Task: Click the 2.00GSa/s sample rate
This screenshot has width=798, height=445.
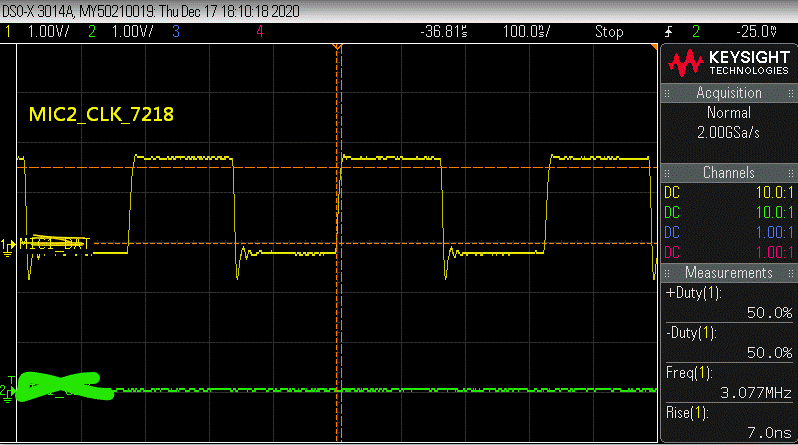Action: pyautogui.click(x=728, y=132)
